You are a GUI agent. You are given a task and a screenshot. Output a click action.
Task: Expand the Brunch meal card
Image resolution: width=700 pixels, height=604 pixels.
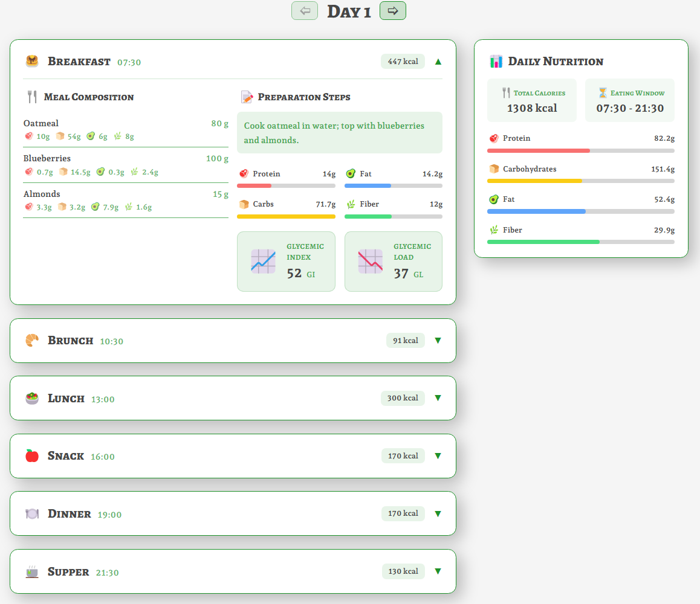438,341
